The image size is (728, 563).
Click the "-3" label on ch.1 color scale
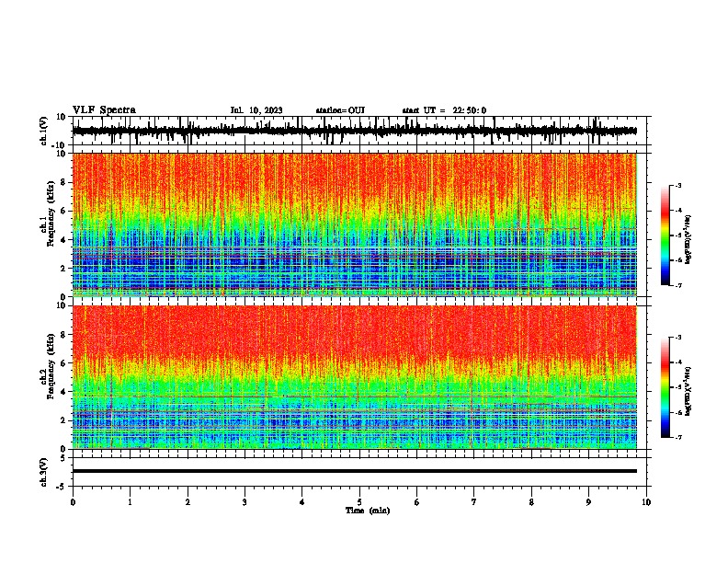[x=678, y=185]
